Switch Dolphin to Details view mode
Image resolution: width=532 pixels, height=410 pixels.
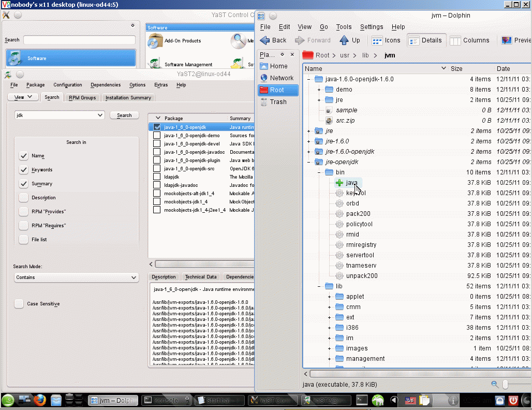tap(425, 40)
